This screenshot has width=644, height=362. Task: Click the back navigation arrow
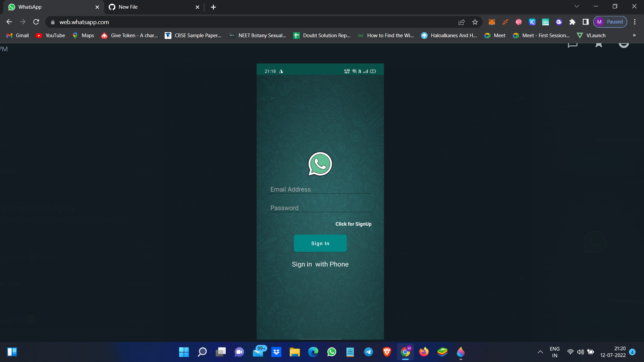[x=9, y=22]
